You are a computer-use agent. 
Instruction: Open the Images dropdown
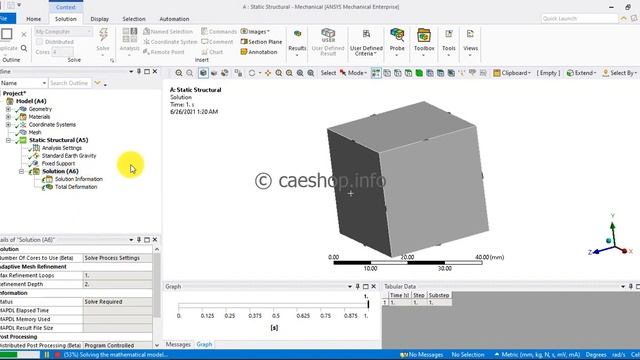pyautogui.click(x=256, y=31)
